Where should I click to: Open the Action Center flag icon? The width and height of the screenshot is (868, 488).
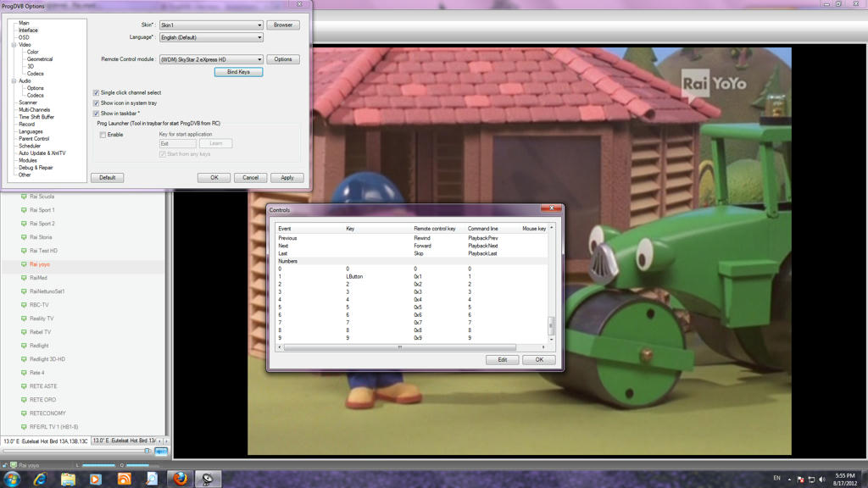pyautogui.click(x=800, y=480)
